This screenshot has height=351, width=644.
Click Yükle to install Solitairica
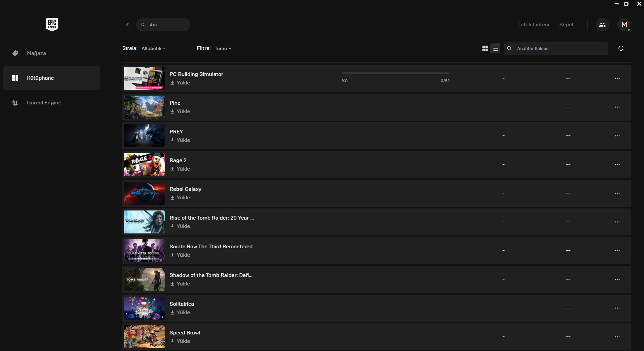coord(180,312)
